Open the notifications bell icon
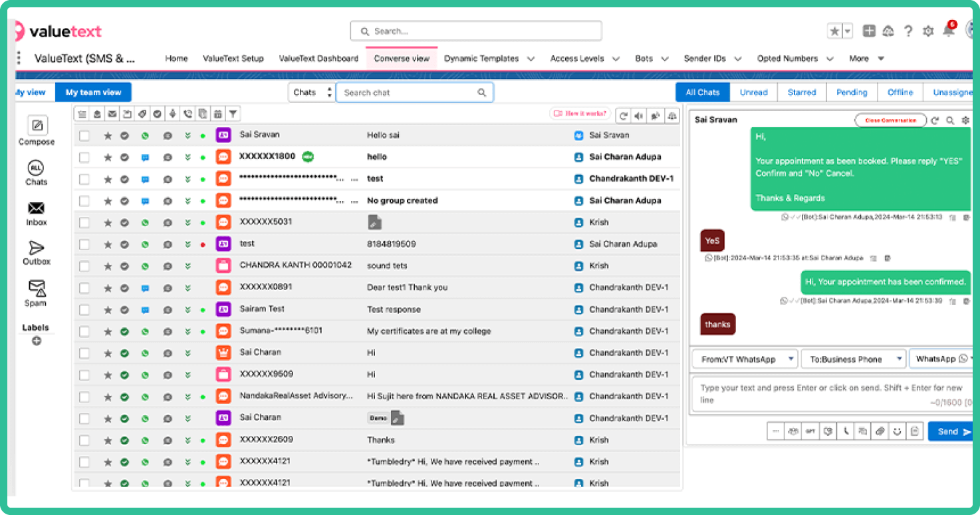The height and width of the screenshot is (515, 980). 949,31
